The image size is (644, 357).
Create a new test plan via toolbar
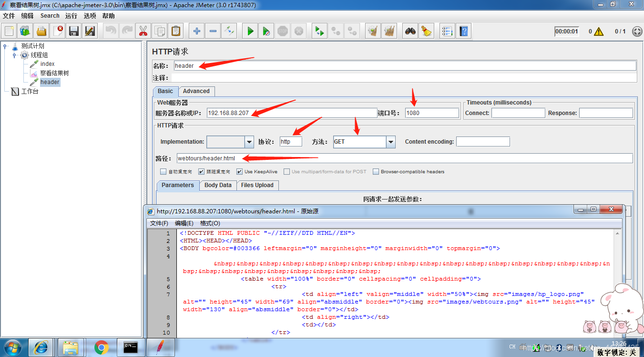9,31
